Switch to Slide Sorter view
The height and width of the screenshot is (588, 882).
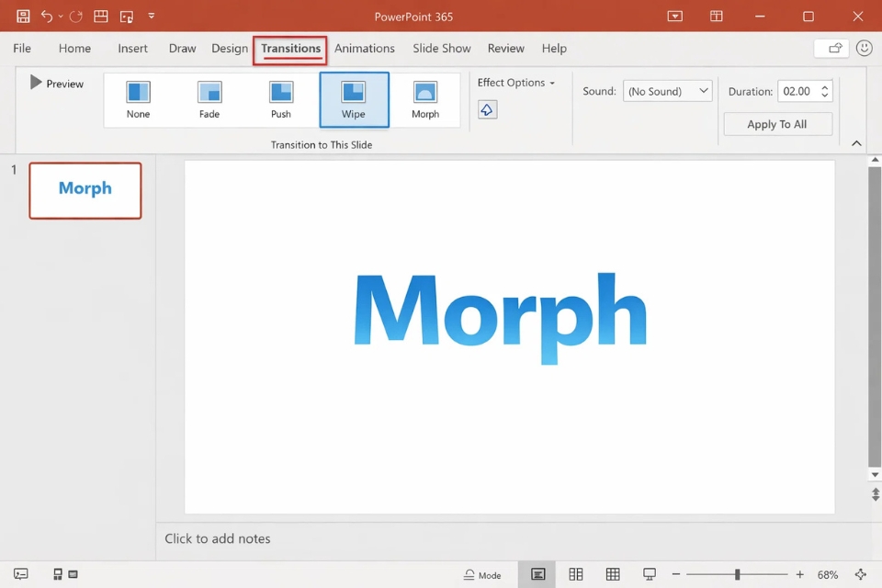tap(576, 573)
